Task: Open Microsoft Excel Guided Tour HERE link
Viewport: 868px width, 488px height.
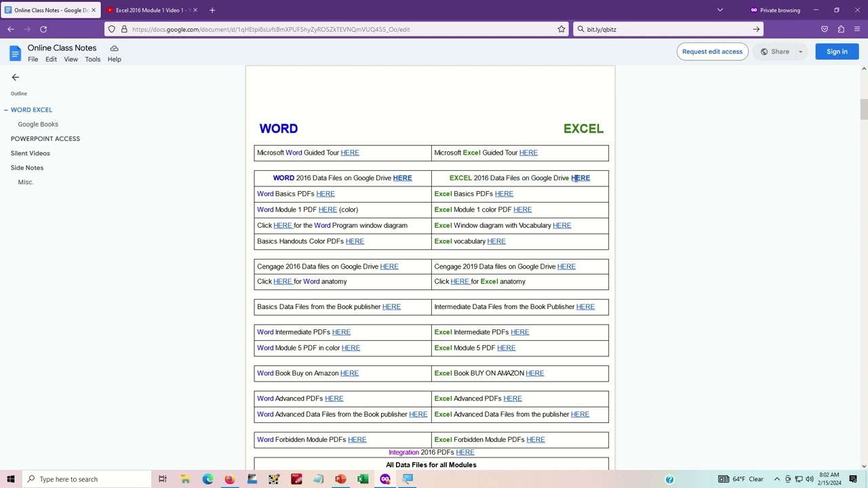Action: pyautogui.click(x=528, y=152)
